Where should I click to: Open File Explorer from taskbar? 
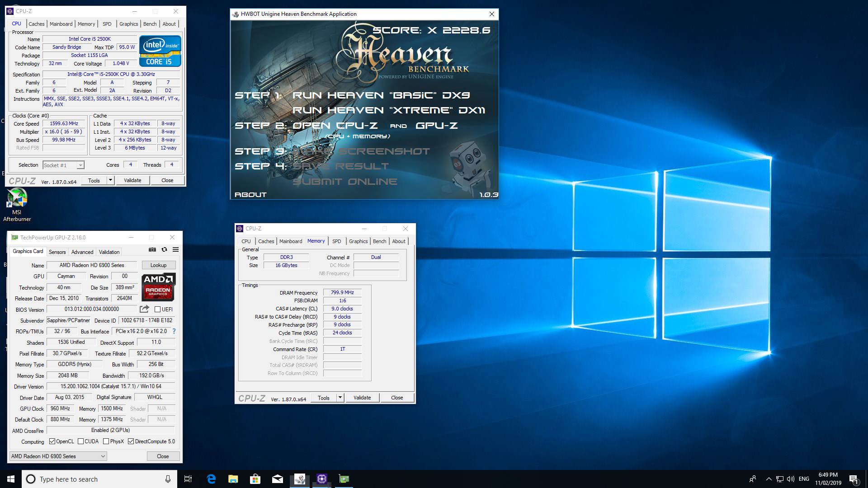[233, 479]
